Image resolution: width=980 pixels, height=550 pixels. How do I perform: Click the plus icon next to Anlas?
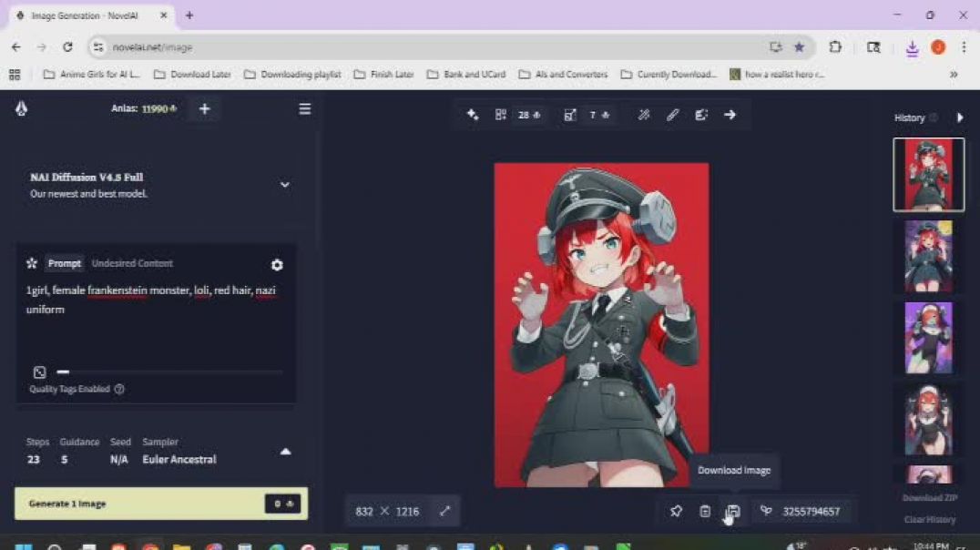(205, 109)
